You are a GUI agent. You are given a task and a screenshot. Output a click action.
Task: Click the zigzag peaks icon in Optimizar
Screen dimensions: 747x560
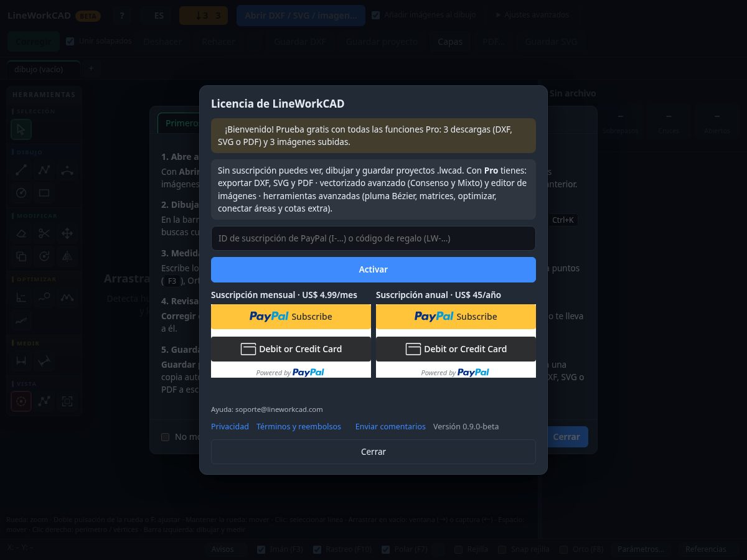(67, 297)
